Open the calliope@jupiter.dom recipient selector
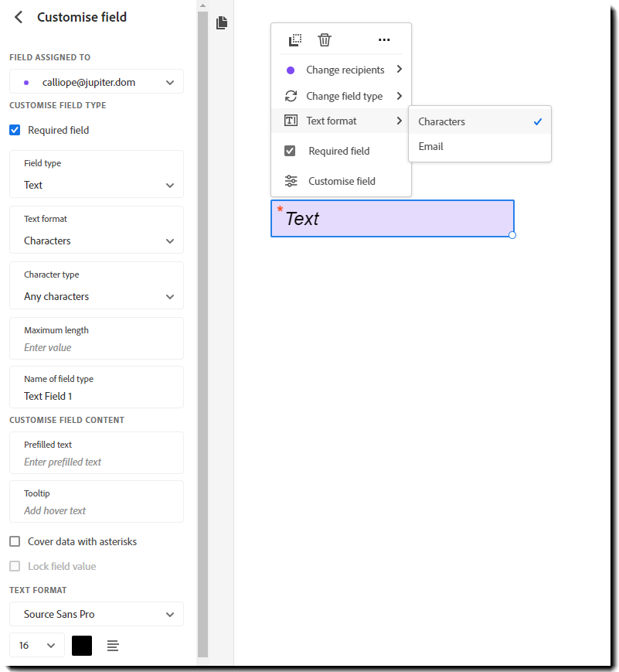The height and width of the screenshot is (672, 619). 97,82
